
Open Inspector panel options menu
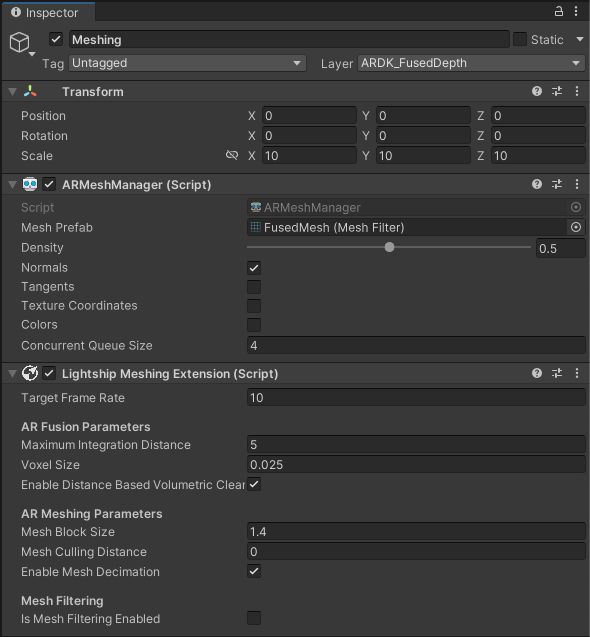(576, 11)
